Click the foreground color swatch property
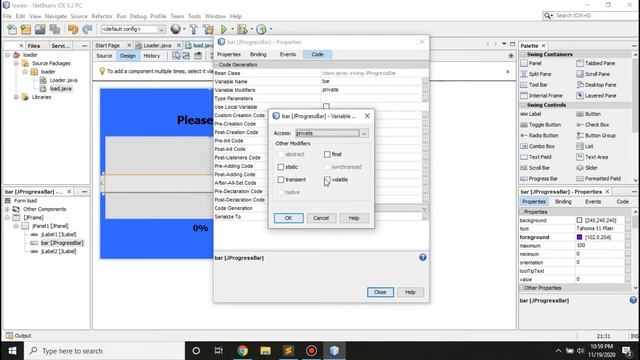 click(579, 237)
